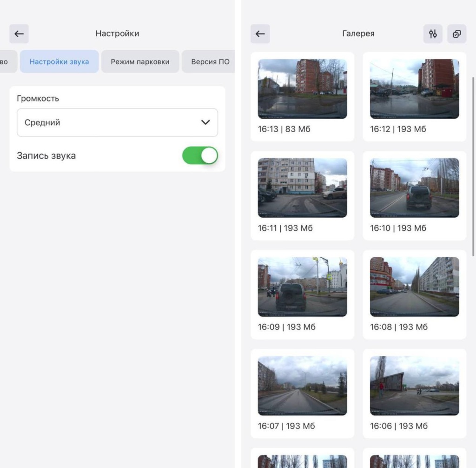Open the 16:08 recording thumbnail
Image resolution: width=476 pixels, height=468 pixels.
point(414,287)
